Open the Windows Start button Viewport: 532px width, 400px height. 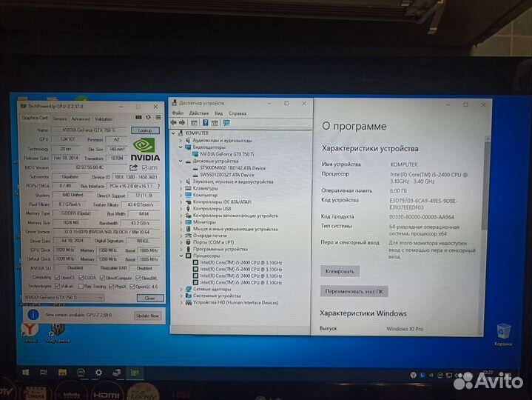25,373
